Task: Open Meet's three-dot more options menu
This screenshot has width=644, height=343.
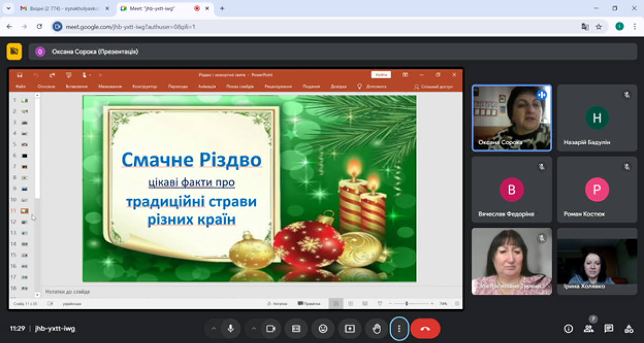Action: 399,329
